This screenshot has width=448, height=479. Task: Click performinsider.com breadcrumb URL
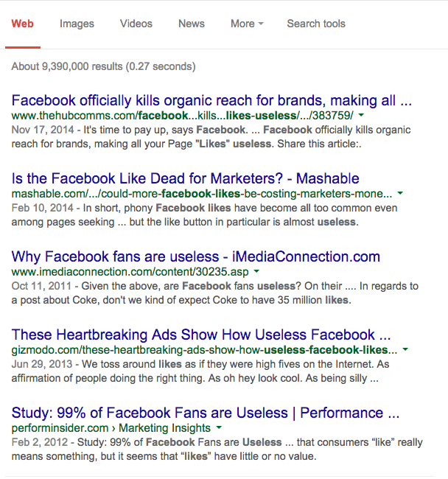point(60,428)
